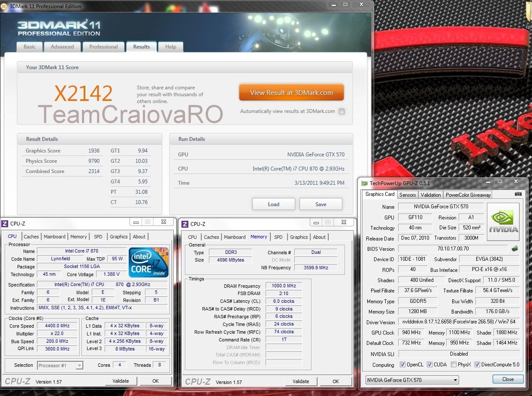Click the X2142 score text
This screenshot has height=396, width=532.
point(84,93)
